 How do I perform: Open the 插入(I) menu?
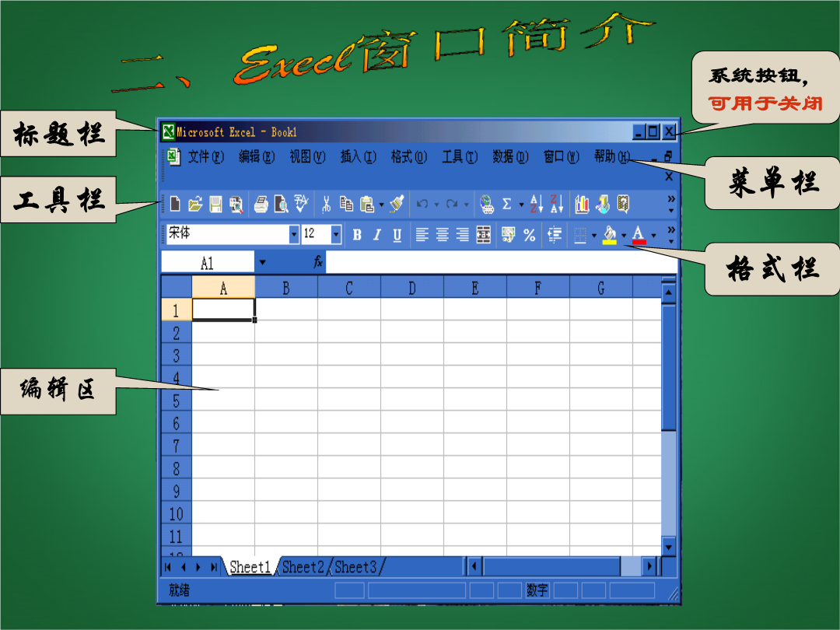click(359, 156)
